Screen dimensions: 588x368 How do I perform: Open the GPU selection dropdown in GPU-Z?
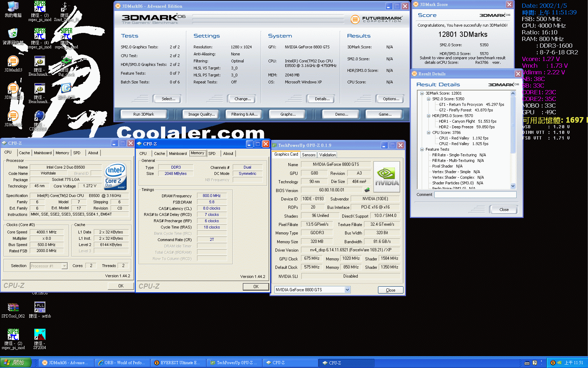point(347,289)
